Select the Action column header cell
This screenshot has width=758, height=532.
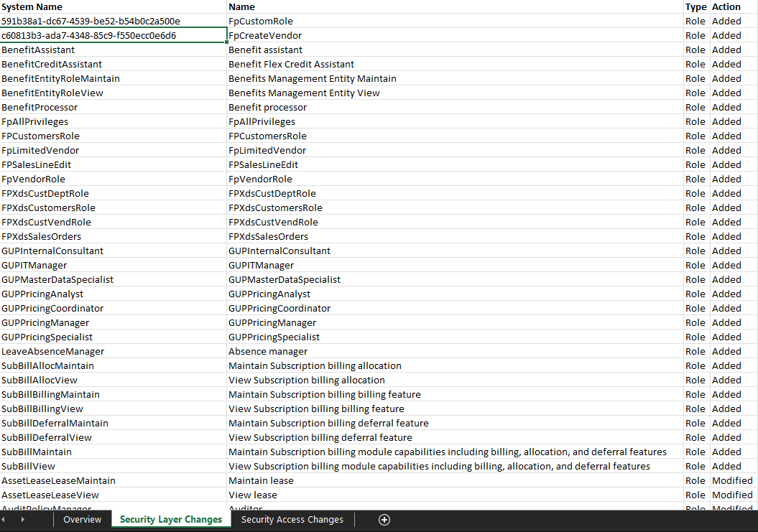click(732, 6)
